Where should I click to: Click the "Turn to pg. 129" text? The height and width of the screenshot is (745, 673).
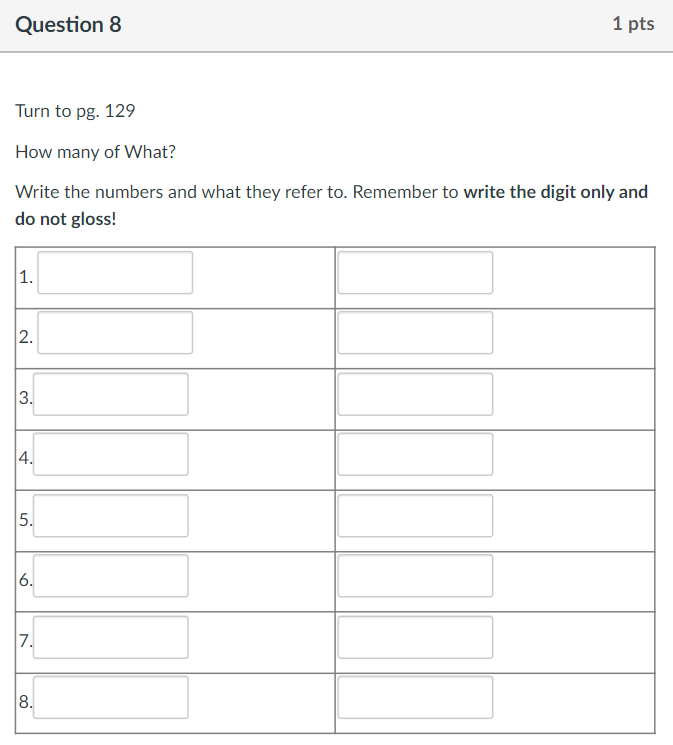(75, 111)
